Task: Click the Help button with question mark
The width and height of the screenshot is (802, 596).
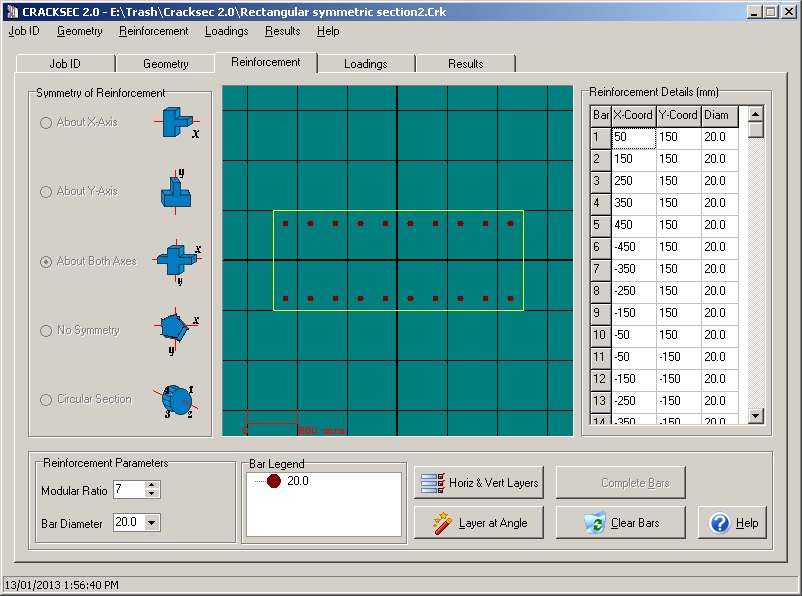Action: pyautogui.click(x=732, y=522)
